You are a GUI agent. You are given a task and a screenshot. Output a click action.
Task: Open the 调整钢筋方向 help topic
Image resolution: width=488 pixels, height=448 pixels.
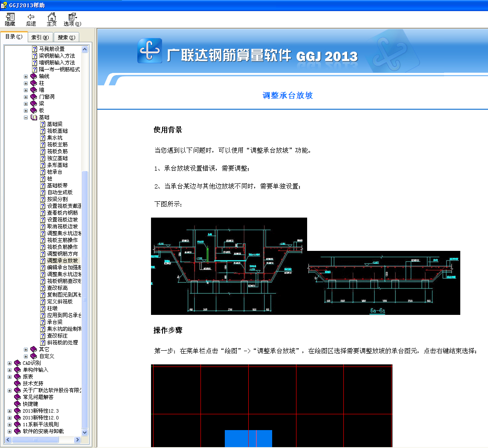63,254
